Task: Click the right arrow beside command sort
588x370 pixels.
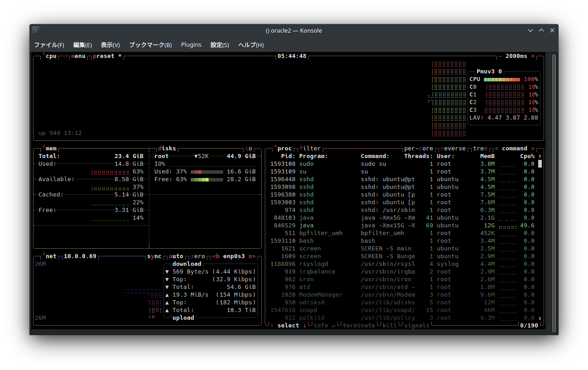Action: click(x=533, y=149)
